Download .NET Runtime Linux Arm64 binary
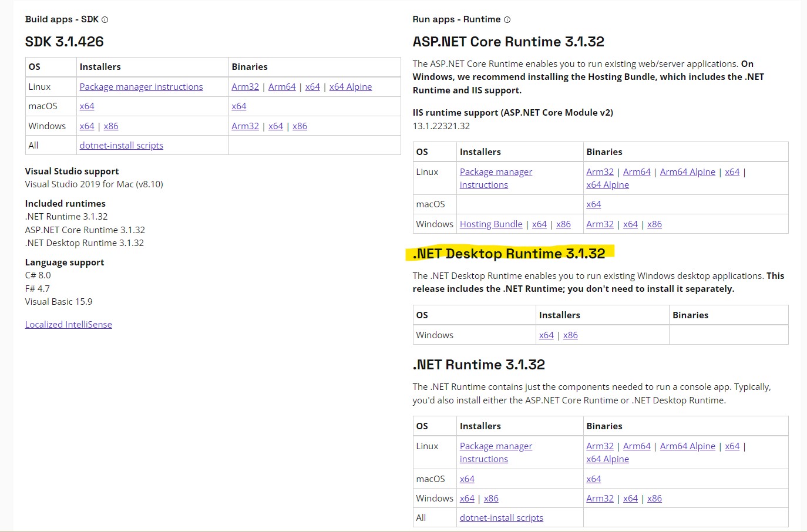This screenshot has width=807, height=532. click(637, 446)
